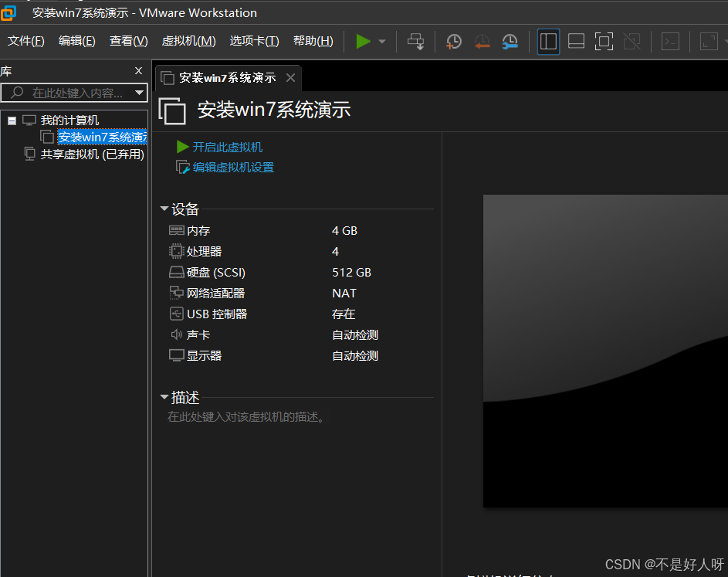Click the stretch guest display icon
The width and height of the screenshot is (728, 577).
pos(709,42)
